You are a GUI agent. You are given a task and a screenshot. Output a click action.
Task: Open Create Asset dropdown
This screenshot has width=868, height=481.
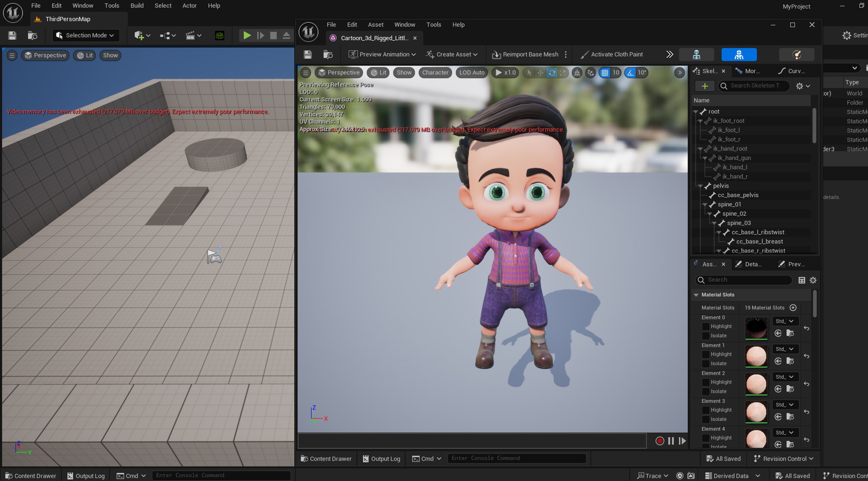(x=452, y=54)
